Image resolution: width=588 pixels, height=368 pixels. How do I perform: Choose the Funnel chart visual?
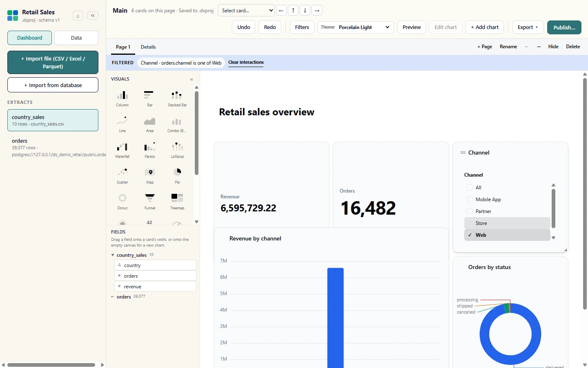pyautogui.click(x=150, y=202)
